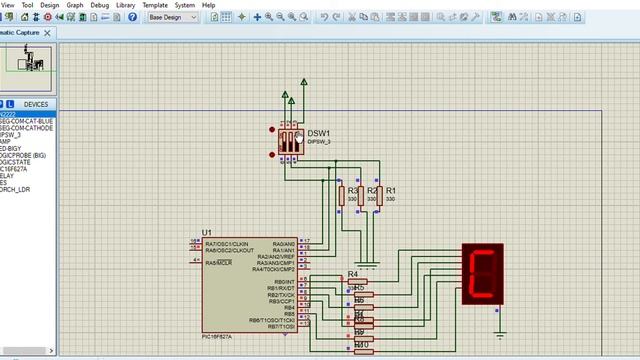Click the Redo arrow icon
The image size is (640, 360).
coord(336,17)
